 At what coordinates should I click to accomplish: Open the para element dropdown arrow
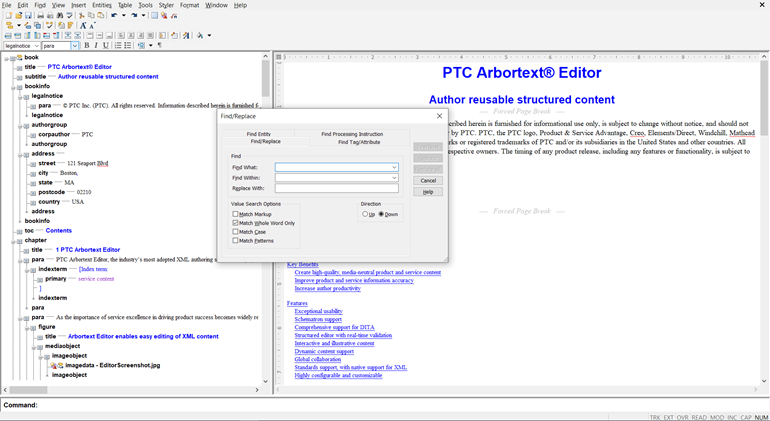click(75, 46)
